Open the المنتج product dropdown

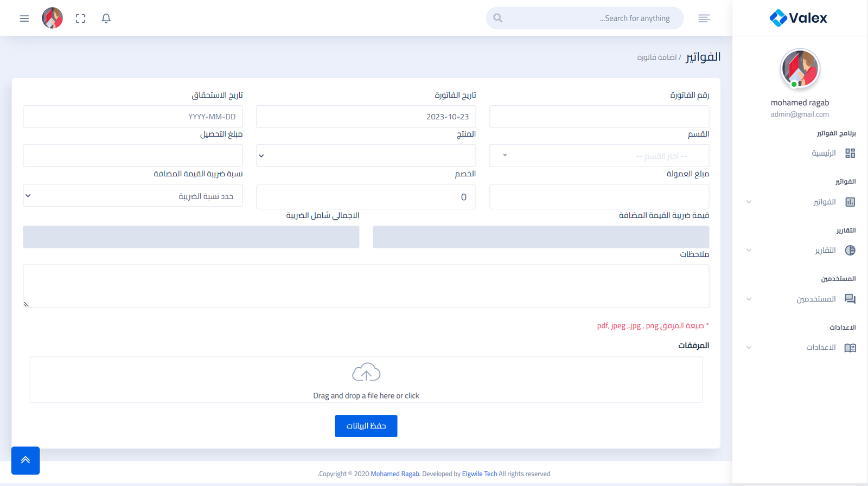click(366, 156)
